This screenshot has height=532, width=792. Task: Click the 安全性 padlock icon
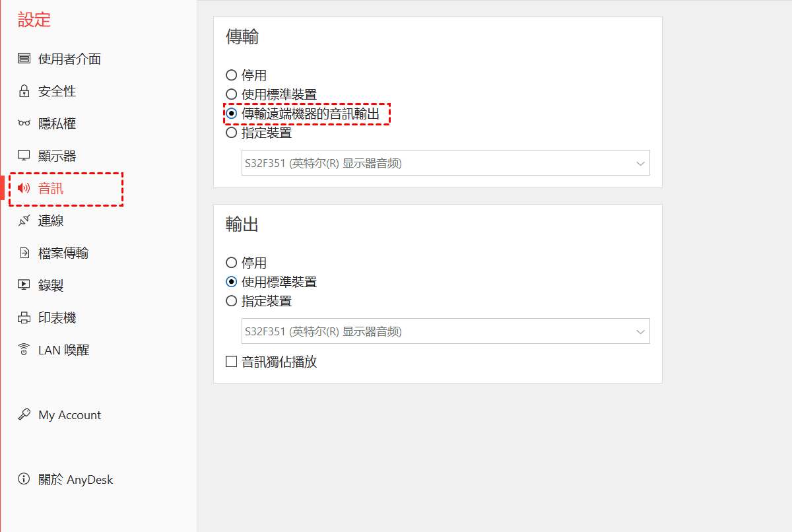coord(24,91)
